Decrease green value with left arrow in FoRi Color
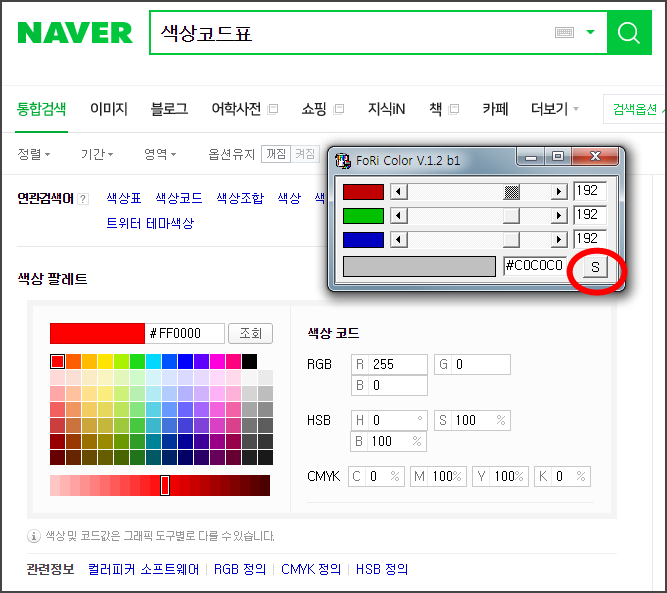The width and height of the screenshot is (667, 593). [x=399, y=216]
